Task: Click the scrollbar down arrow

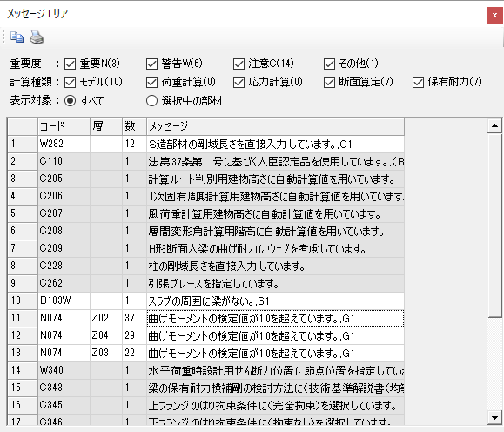Action: click(494, 417)
